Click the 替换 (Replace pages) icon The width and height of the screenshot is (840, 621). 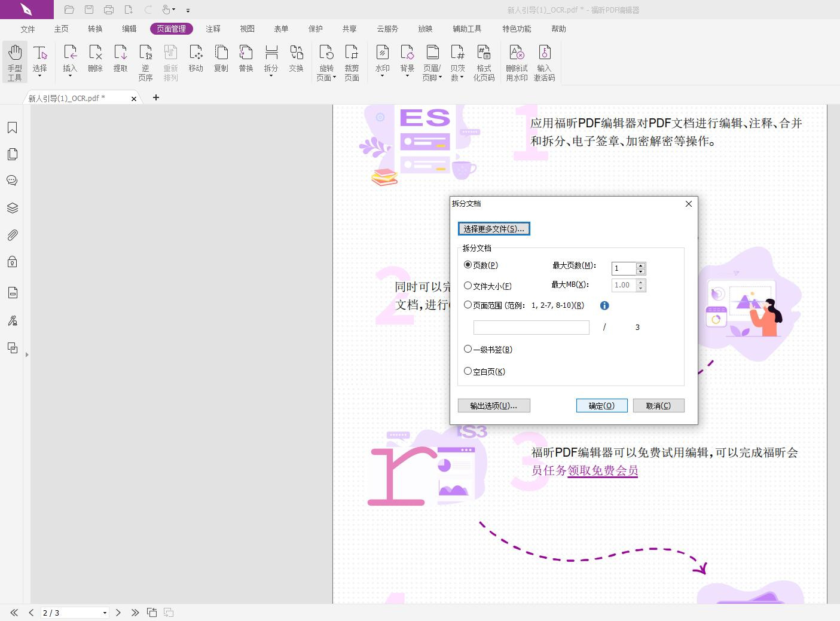point(246,60)
